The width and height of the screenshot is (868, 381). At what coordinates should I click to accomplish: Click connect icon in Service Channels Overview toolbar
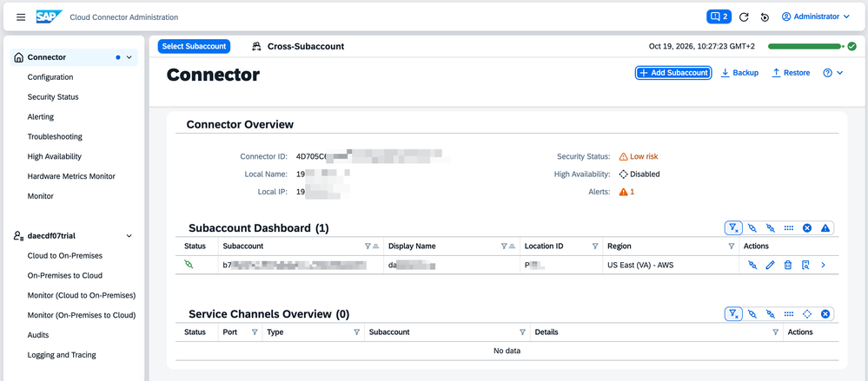pyautogui.click(x=752, y=313)
